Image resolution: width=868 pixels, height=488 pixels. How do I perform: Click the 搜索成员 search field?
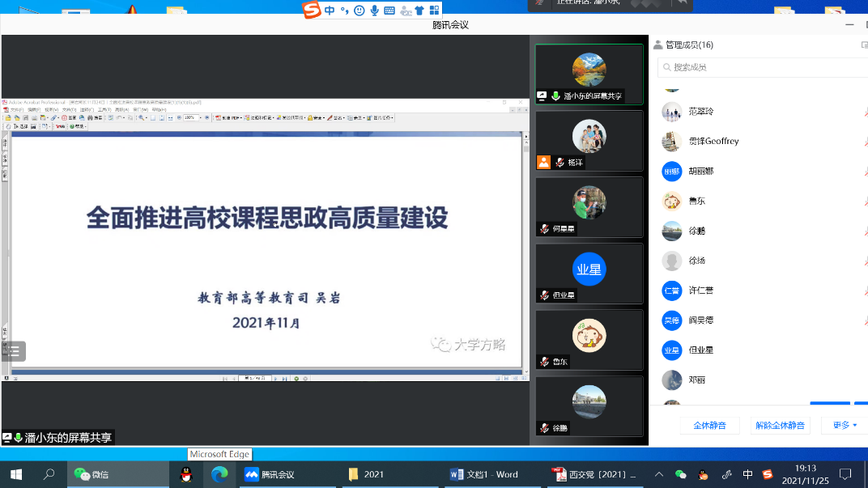coord(761,67)
